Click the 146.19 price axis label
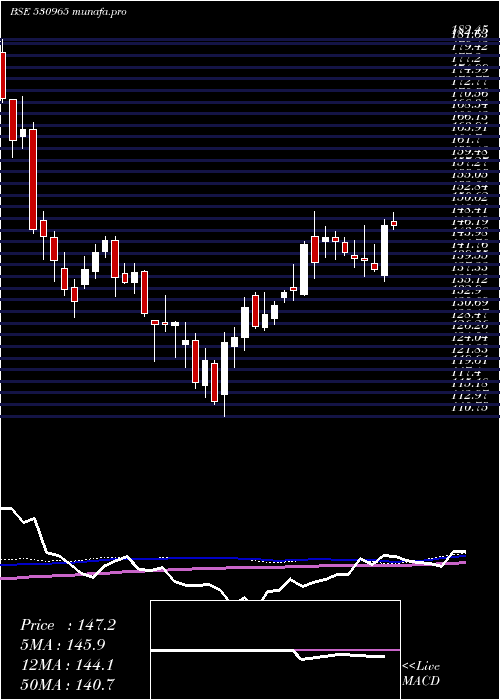The image size is (500, 700). click(469, 221)
